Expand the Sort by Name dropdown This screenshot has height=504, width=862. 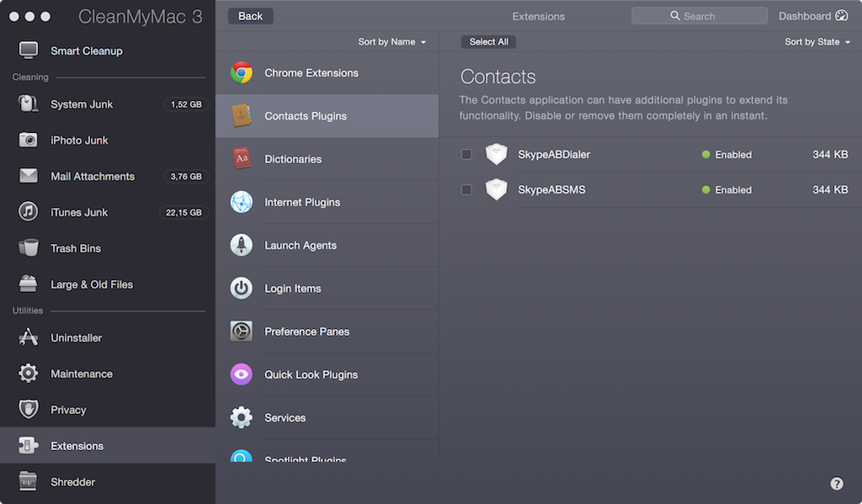click(x=392, y=42)
